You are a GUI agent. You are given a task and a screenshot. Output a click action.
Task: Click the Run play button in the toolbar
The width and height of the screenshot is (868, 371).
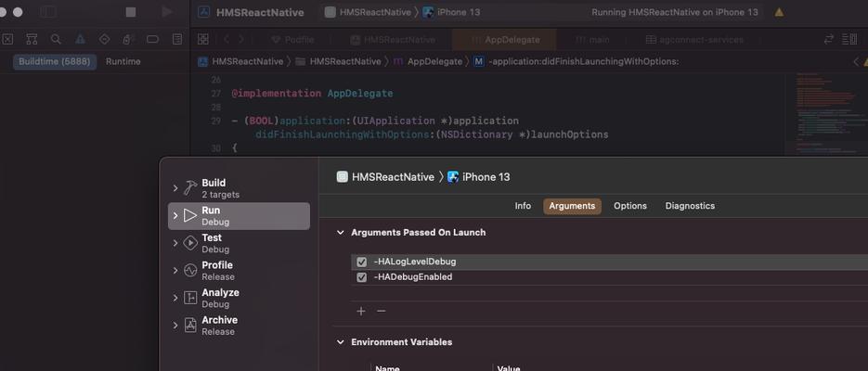tap(167, 12)
